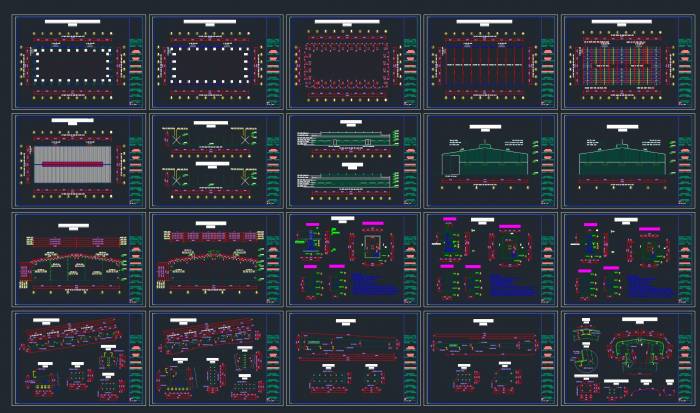Open the sheet with X-shaped cross-bracing elevations
700x413 pixels.
point(207,160)
